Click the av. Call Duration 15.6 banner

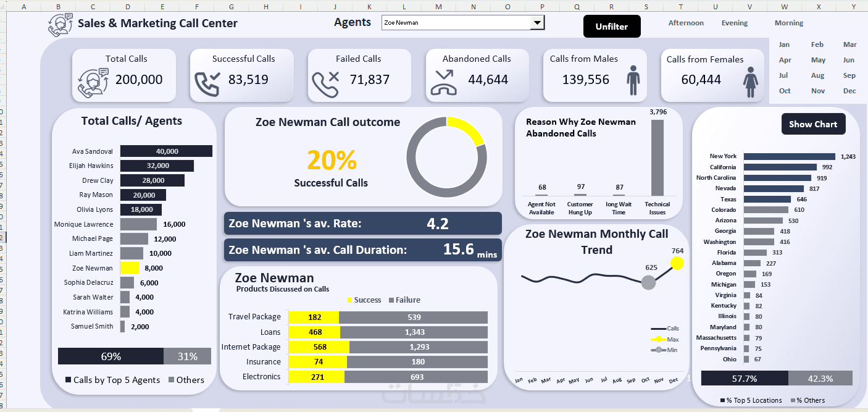pos(363,250)
